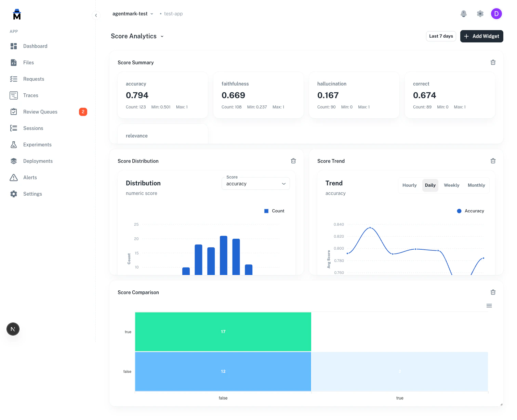Image resolution: width=517 pixels, height=420 pixels.
Task: Change the Last 7 days time range
Action: click(x=441, y=36)
